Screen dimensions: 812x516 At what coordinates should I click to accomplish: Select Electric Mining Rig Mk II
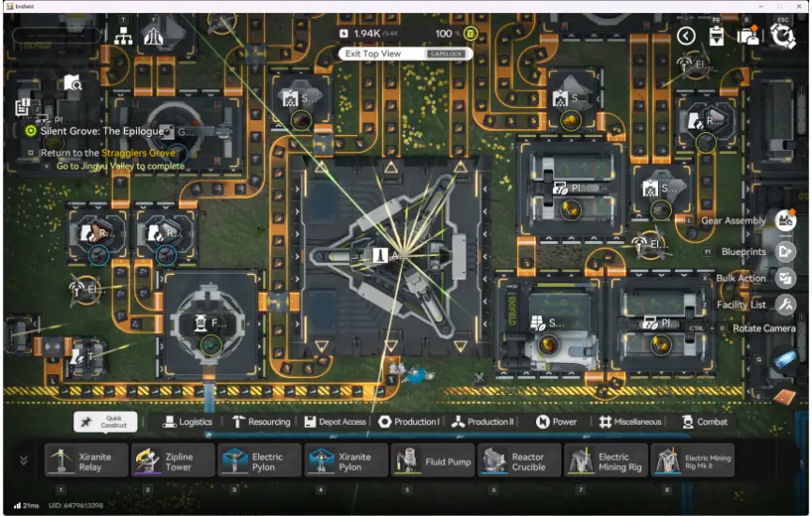pyautogui.click(x=693, y=461)
